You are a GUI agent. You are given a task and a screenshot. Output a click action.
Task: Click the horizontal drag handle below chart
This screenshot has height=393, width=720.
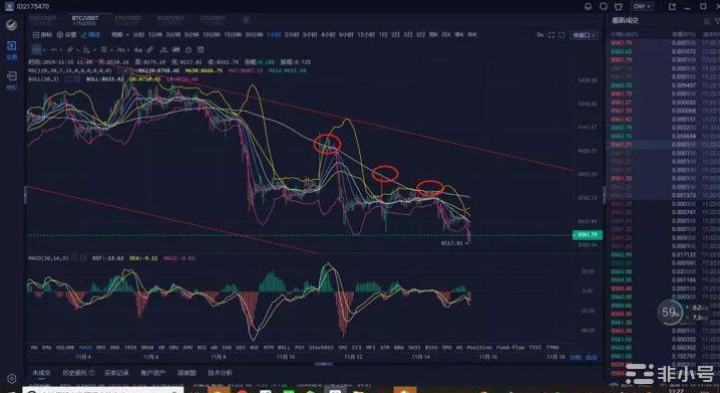tap(324, 364)
